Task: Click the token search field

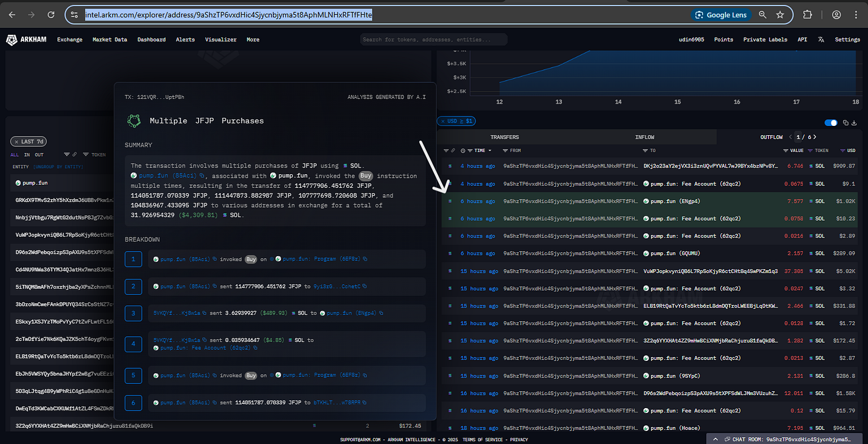Action: pyautogui.click(x=433, y=40)
